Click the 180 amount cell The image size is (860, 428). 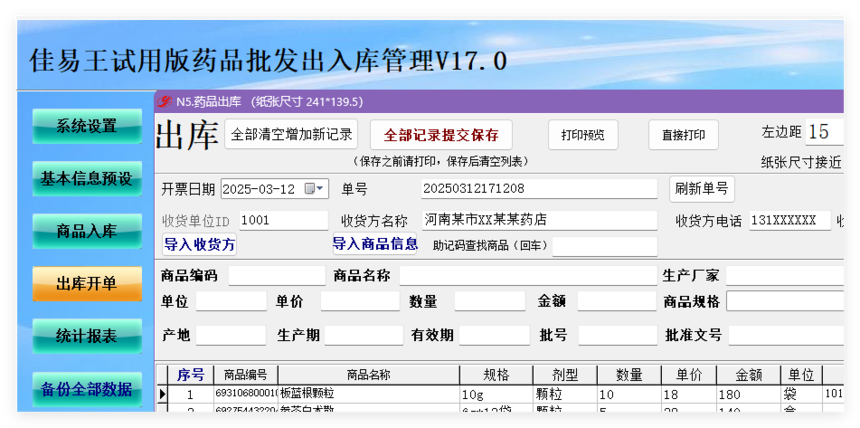coord(749,394)
